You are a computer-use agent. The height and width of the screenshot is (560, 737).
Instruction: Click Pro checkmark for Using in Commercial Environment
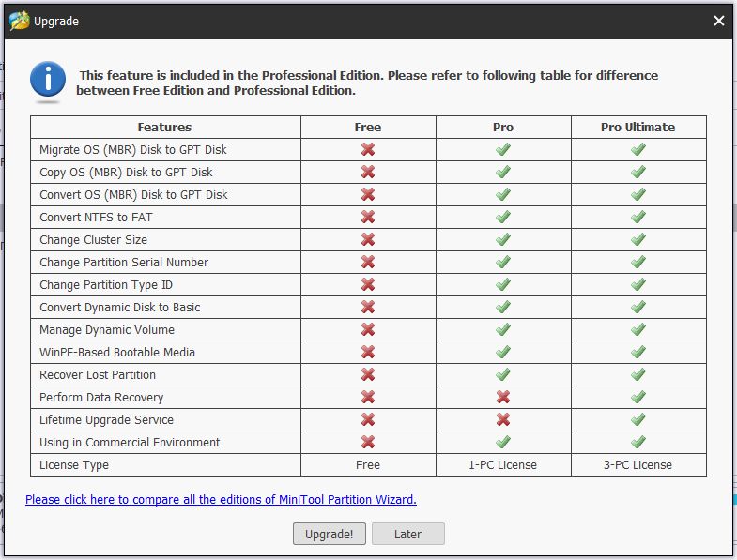503,442
